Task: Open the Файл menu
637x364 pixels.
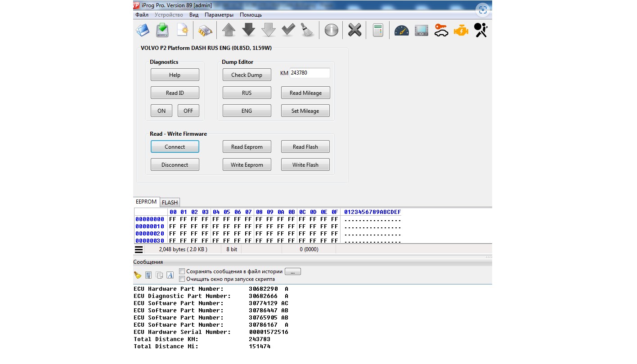Action: (142, 15)
